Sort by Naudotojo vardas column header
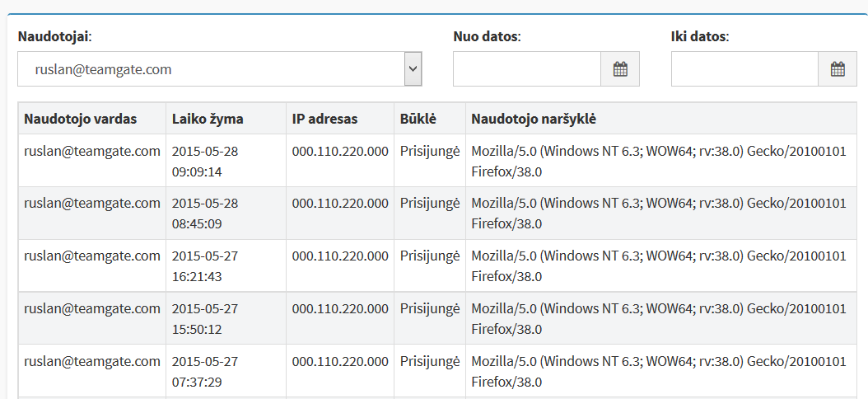This screenshot has height=399, width=868. [x=80, y=119]
